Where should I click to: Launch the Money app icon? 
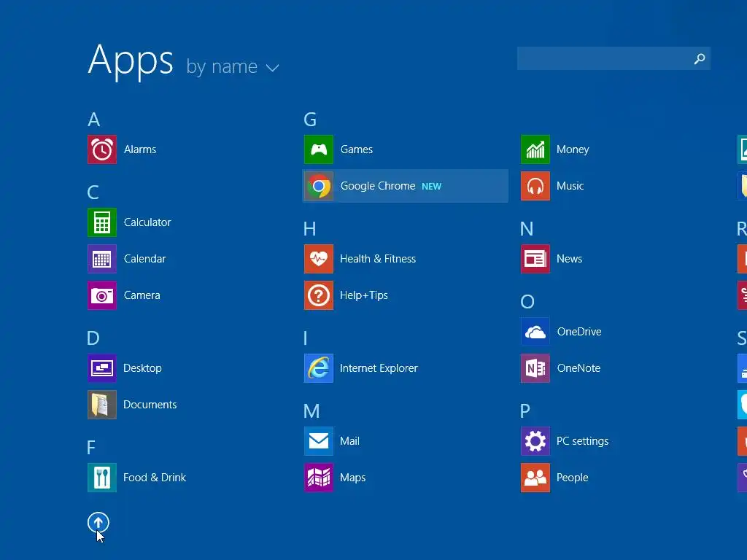point(535,149)
